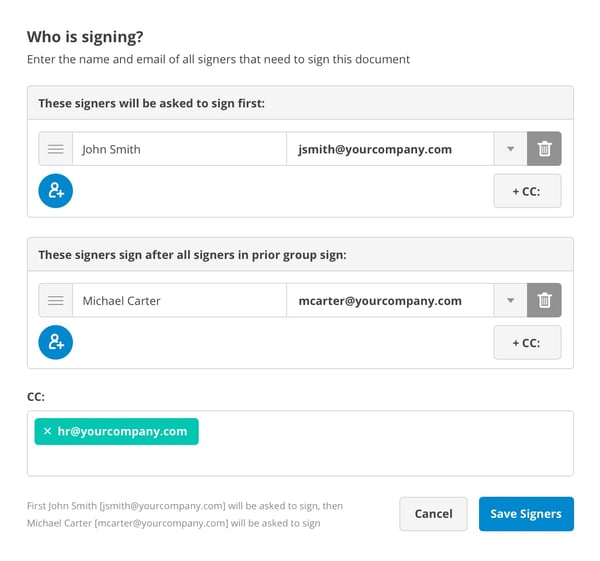
Task: Edit jsmith@yourcompany.com email field
Action: click(x=390, y=149)
